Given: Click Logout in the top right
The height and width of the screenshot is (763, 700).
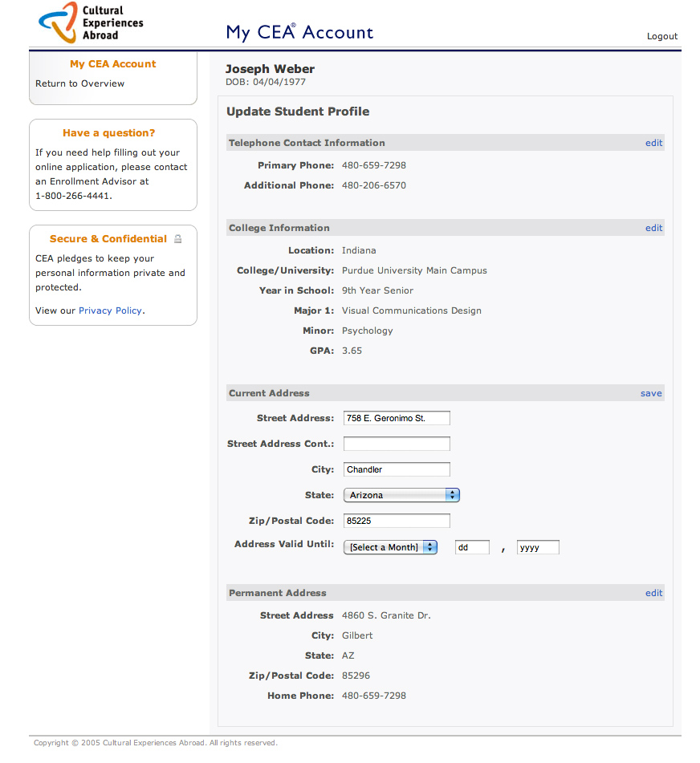Looking at the screenshot, I should coord(661,36).
